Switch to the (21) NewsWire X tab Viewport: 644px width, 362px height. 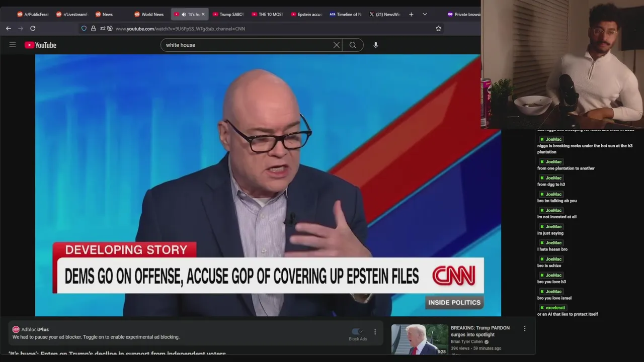point(384,15)
